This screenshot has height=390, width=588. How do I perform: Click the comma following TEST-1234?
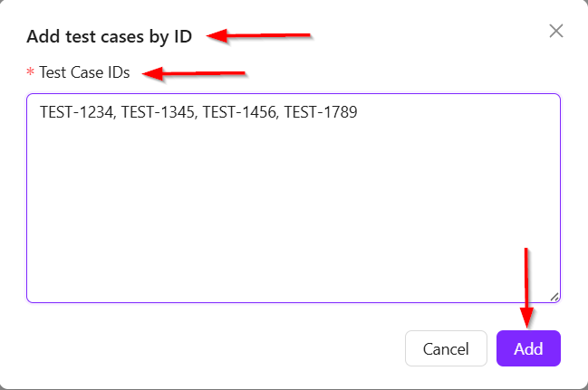(x=114, y=117)
